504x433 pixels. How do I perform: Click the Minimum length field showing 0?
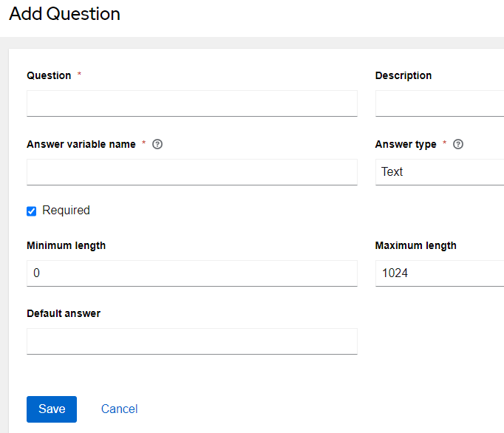[191, 273]
